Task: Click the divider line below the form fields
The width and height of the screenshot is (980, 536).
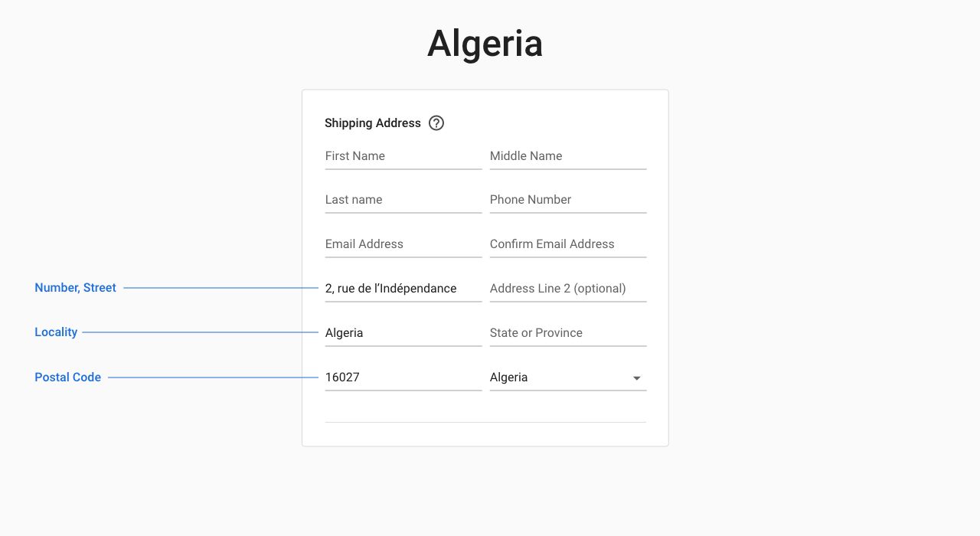Action: pyautogui.click(x=485, y=422)
